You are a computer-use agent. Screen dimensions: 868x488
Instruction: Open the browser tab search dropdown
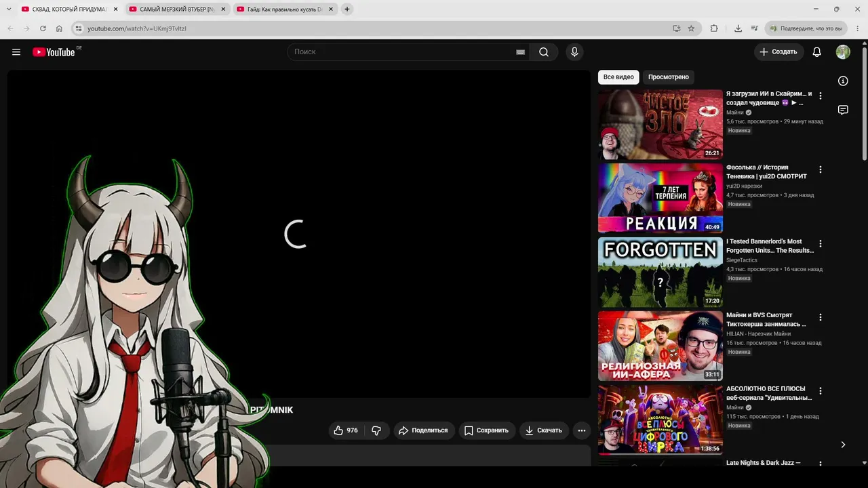[9, 9]
